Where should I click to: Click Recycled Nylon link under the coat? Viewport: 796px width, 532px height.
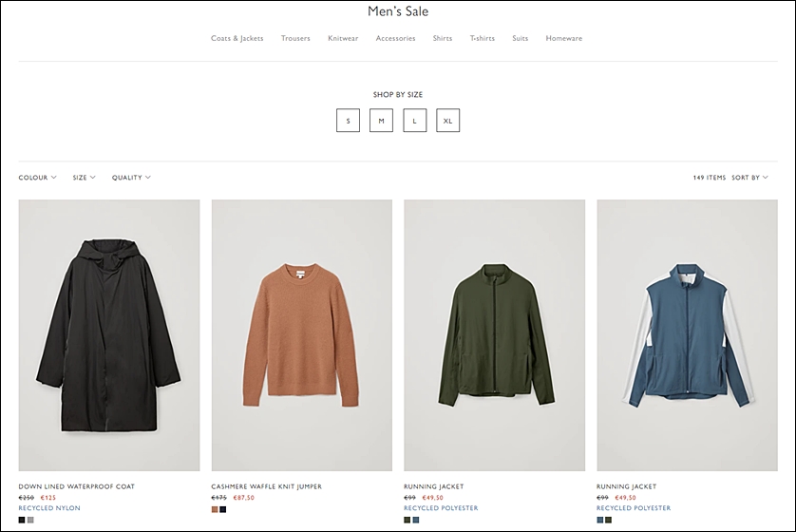click(x=49, y=508)
